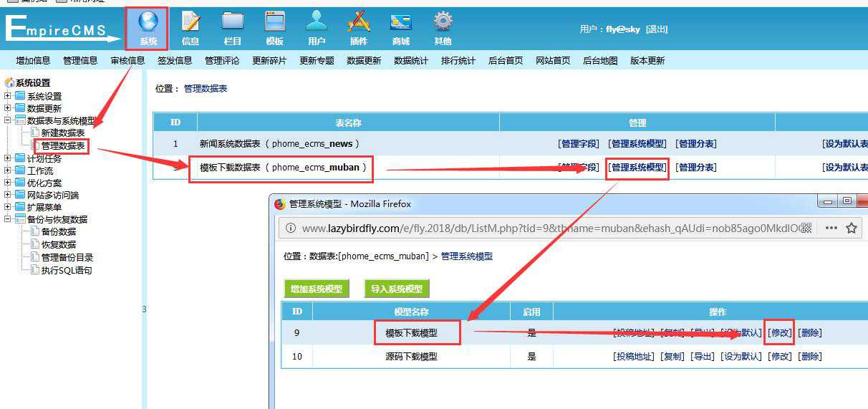Expand the 系统设置 tree node

point(8,96)
